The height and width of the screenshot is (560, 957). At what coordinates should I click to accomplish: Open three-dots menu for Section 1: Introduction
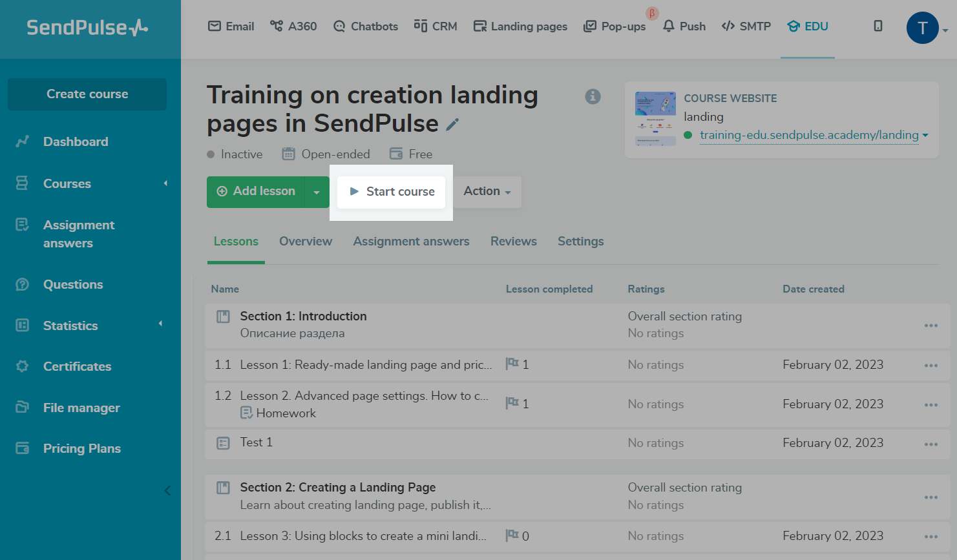click(x=931, y=326)
